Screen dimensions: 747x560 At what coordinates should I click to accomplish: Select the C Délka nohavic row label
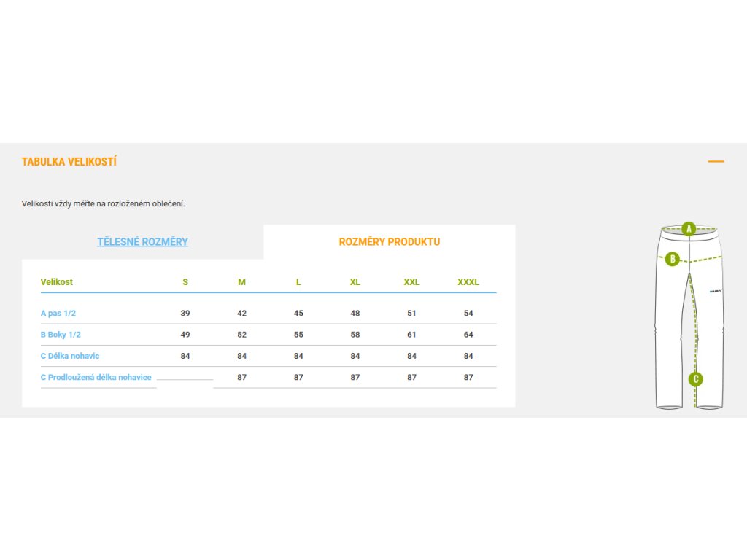point(70,356)
